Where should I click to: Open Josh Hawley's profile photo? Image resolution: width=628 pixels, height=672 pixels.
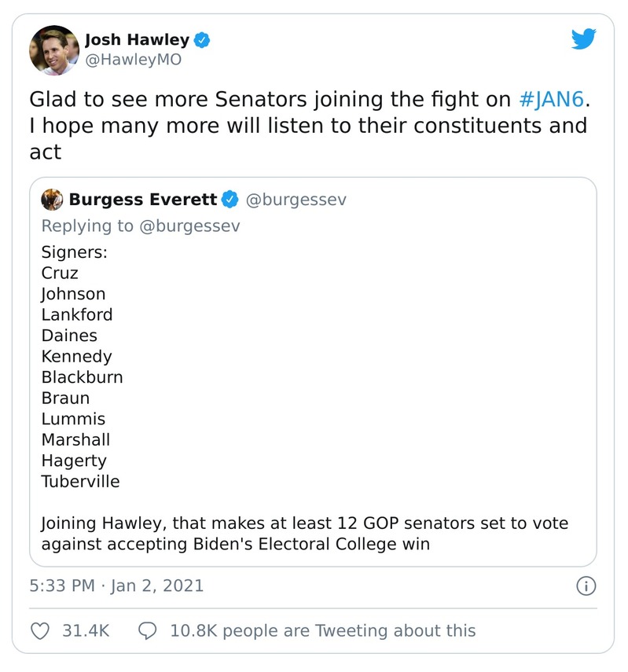(x=54, y=49)
